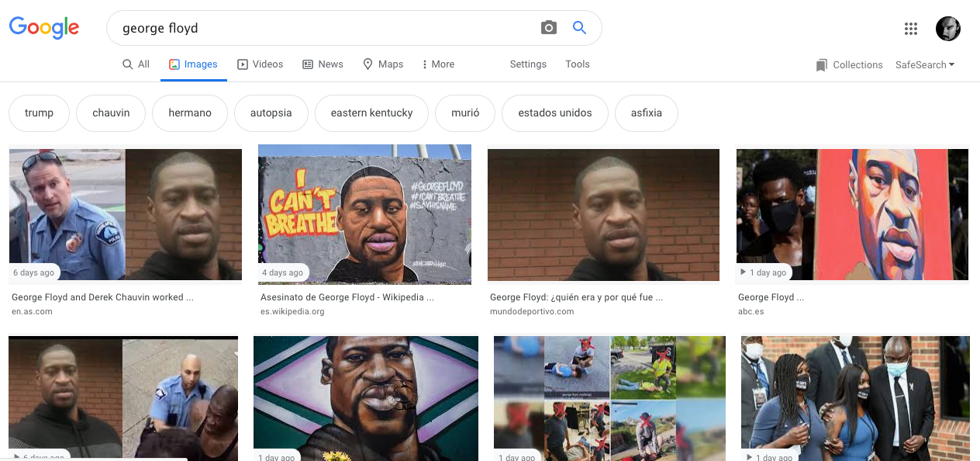Open the en.as.com result link
980x461 pixels.
32,311
